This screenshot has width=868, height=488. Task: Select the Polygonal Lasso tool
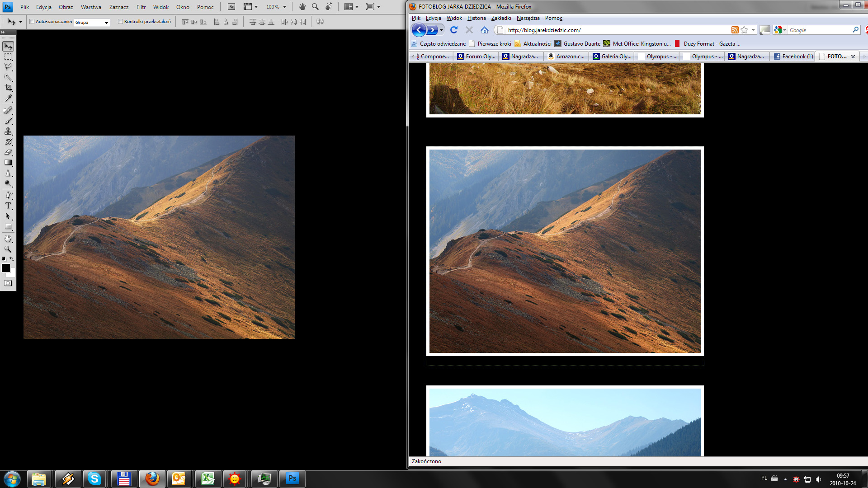[x=8, y=67]
